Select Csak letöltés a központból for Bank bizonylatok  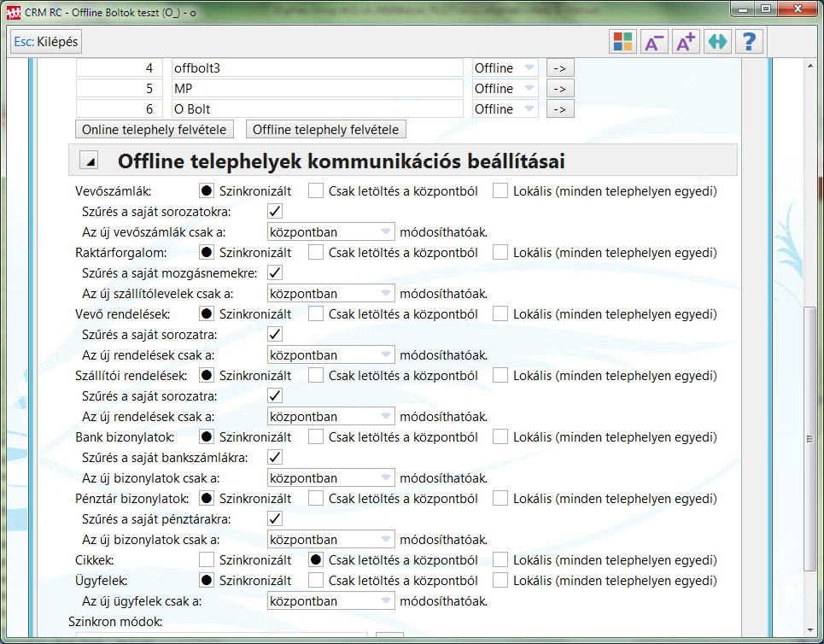tap(316, 436)
